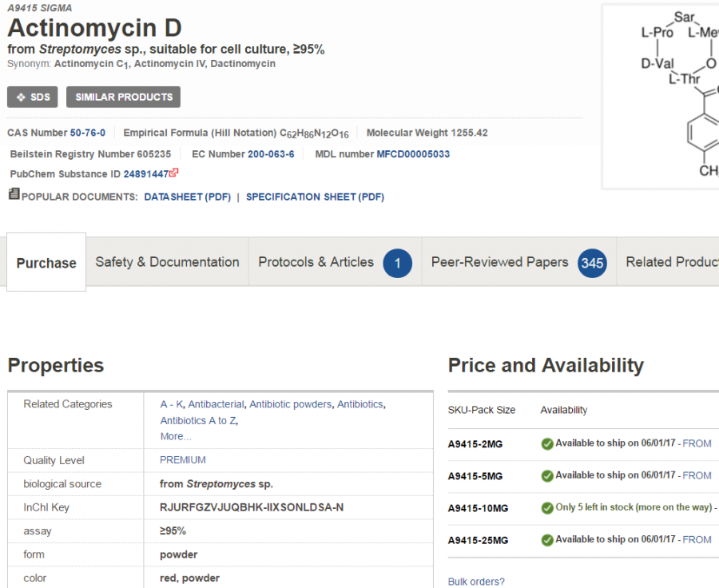Click the green checkmark for A9415-5MG
Image resolution: width=719 pixels, height=588 pixels.
click(x=547, y=476)
